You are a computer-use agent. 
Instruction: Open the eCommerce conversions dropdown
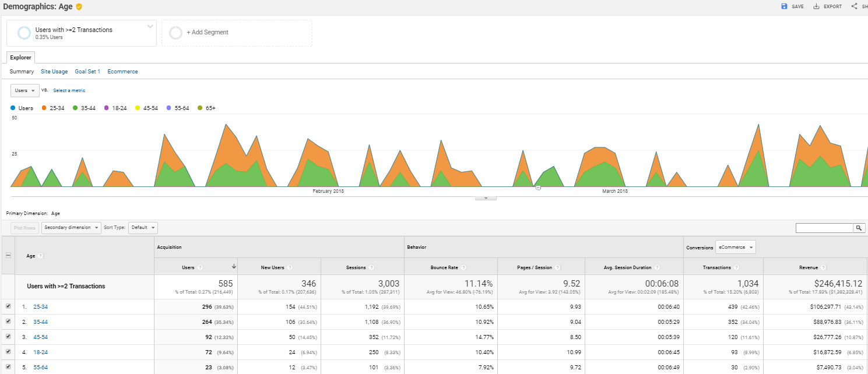[735, 247]
